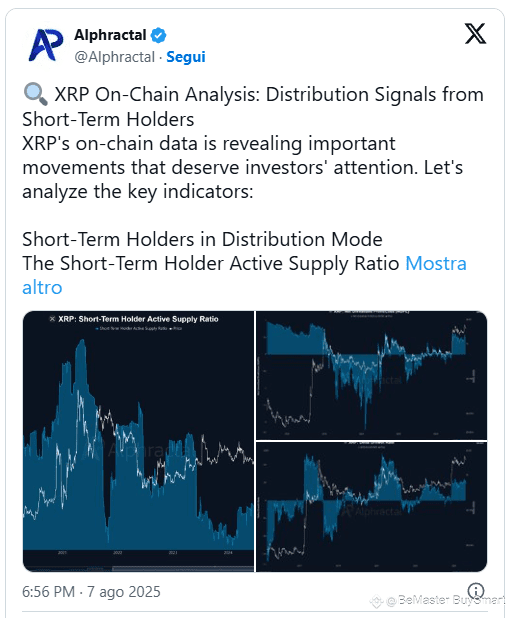This screenshot has height=618, width=513.
Task: Click the Short-Term Holders in Distribution Mode heading
Action: (x=202, y=240)
